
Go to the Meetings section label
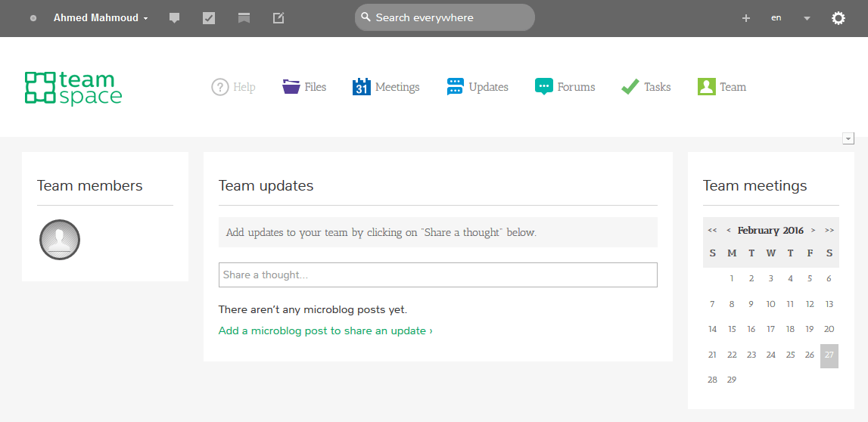point(397,87)
